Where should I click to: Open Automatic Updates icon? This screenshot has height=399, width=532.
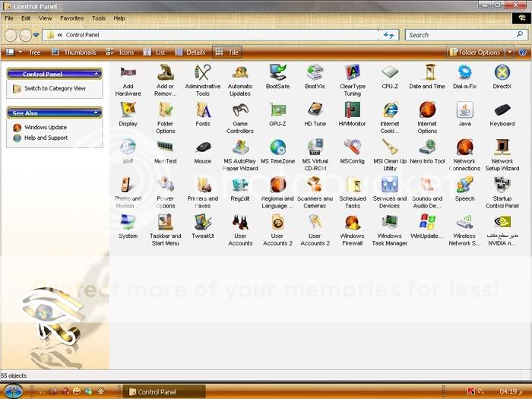(240, 81)
